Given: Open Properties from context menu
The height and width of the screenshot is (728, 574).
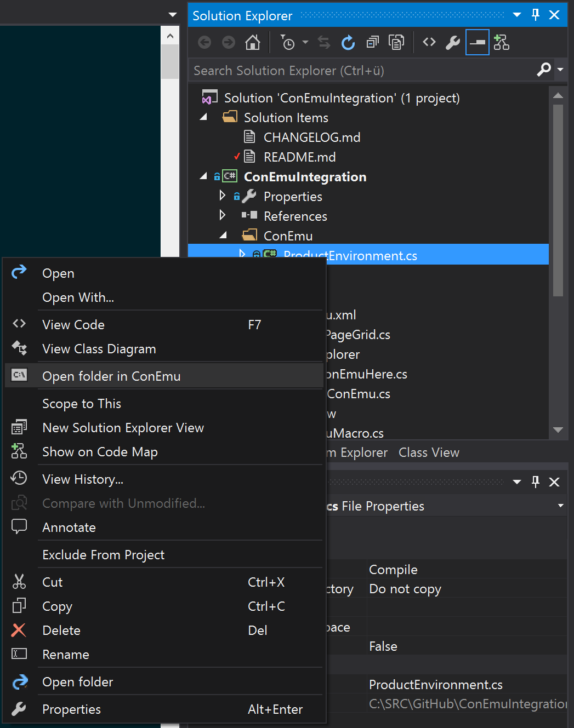Looking at the screenshot, I should coord(71,709).
